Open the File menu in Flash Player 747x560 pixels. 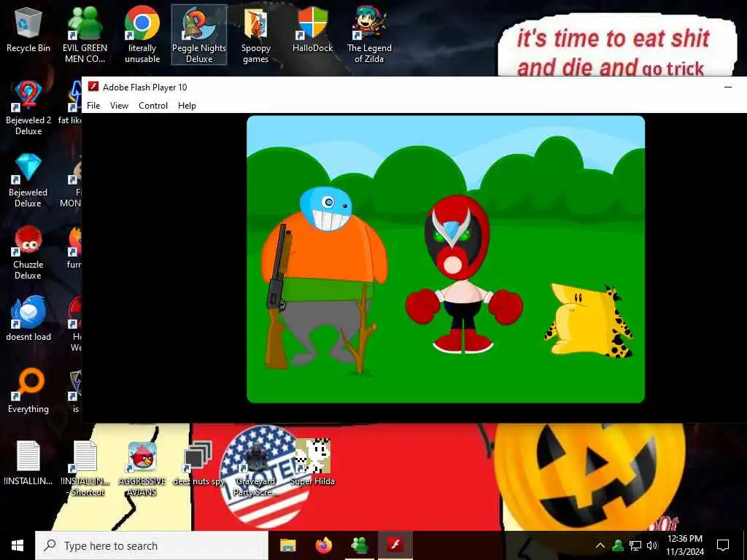pyautogui.click(x=93, y=106)
